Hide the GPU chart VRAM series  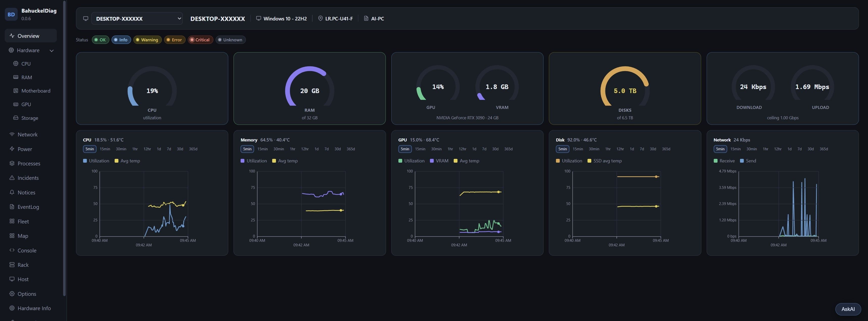[x=439, y=161]
